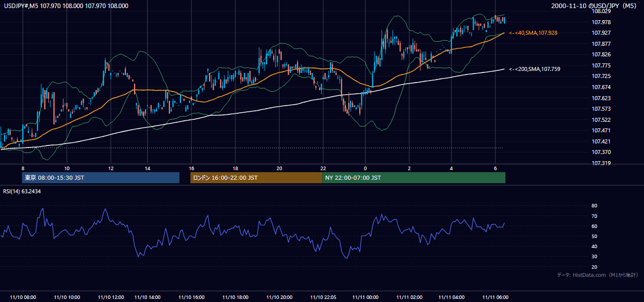Click the 11/11 00:00 bottom time label
This screenshot has height=302, width=644.
tap(365, 297)
